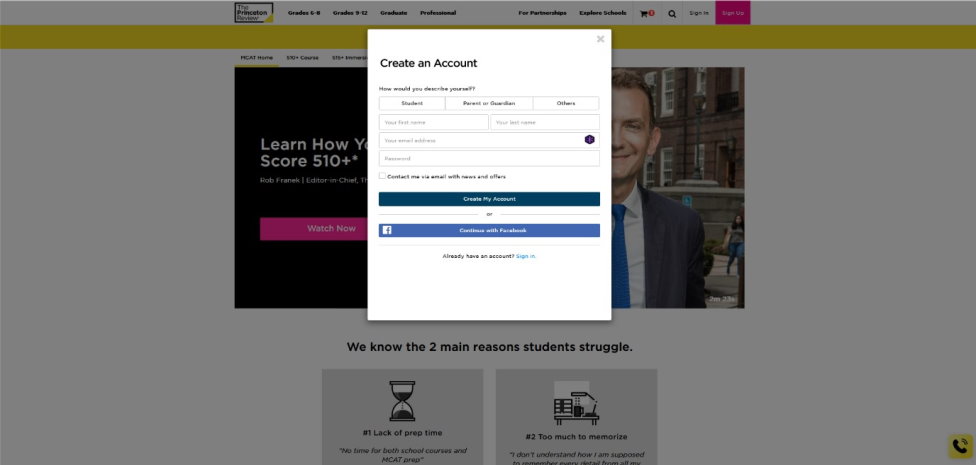Click the search magnifier icon
The image size is (976, 465).
coord(672,13)
